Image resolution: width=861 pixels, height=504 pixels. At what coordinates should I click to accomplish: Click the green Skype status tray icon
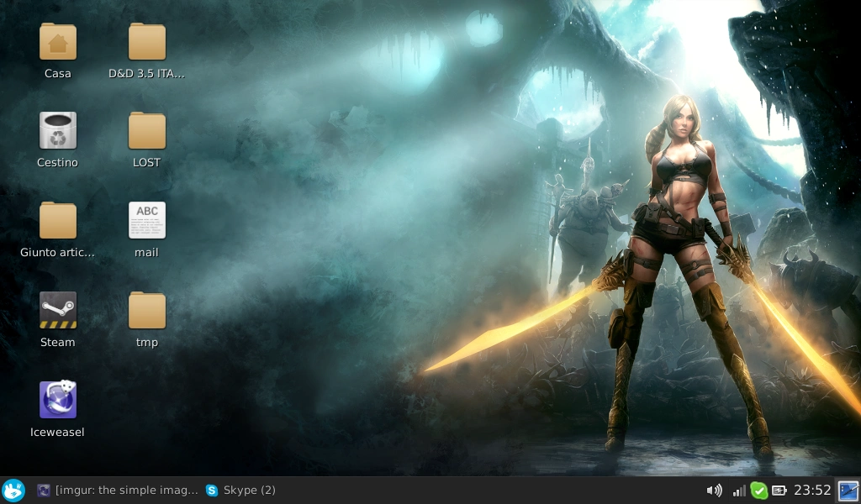coord(759,491)
